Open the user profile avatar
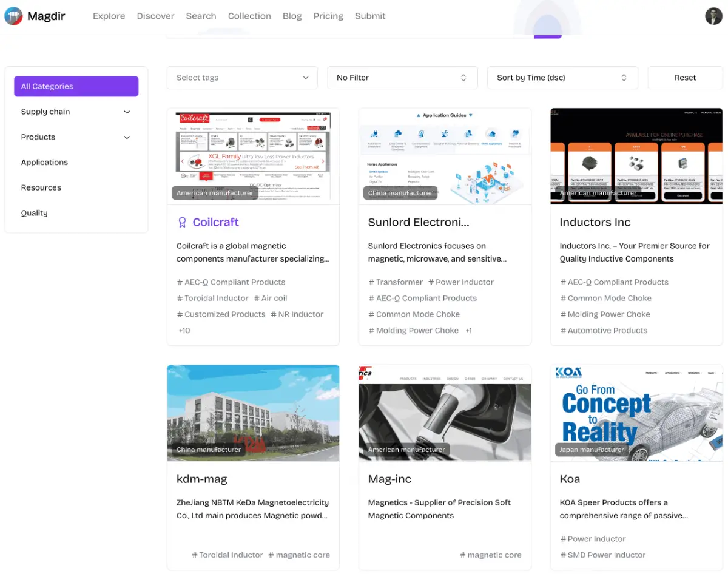 (713, 16)
